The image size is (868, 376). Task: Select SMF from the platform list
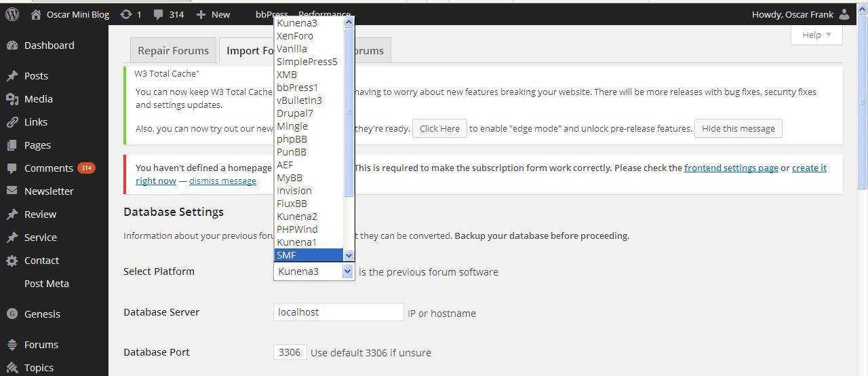(x=309, y=255)
